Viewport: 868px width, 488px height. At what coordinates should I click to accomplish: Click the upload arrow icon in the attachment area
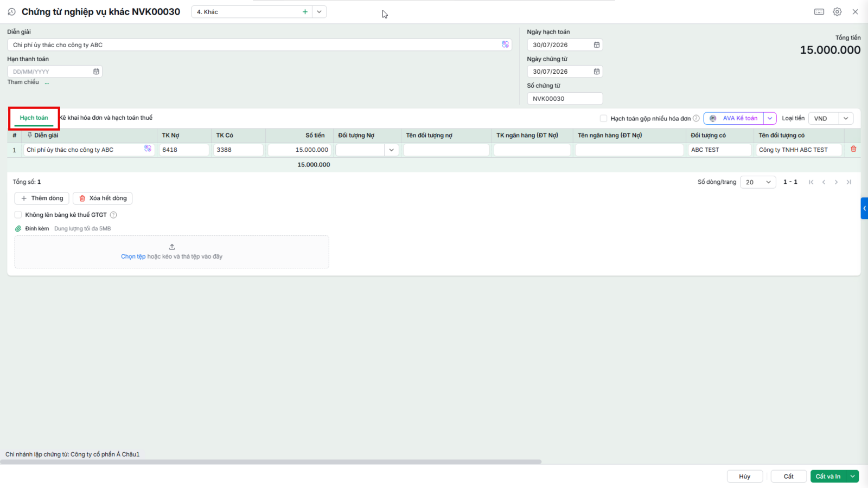[172, 247]
